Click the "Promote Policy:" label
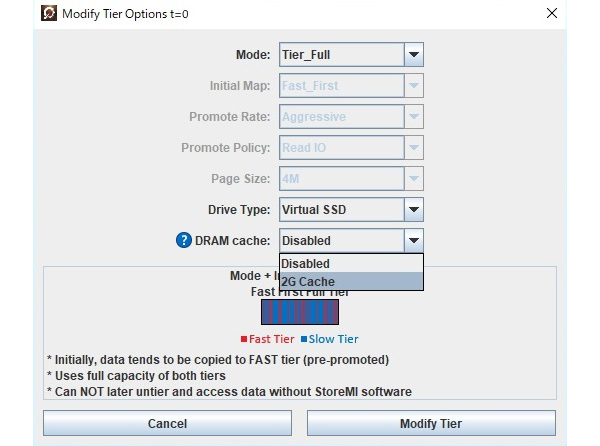 [225, 148]
